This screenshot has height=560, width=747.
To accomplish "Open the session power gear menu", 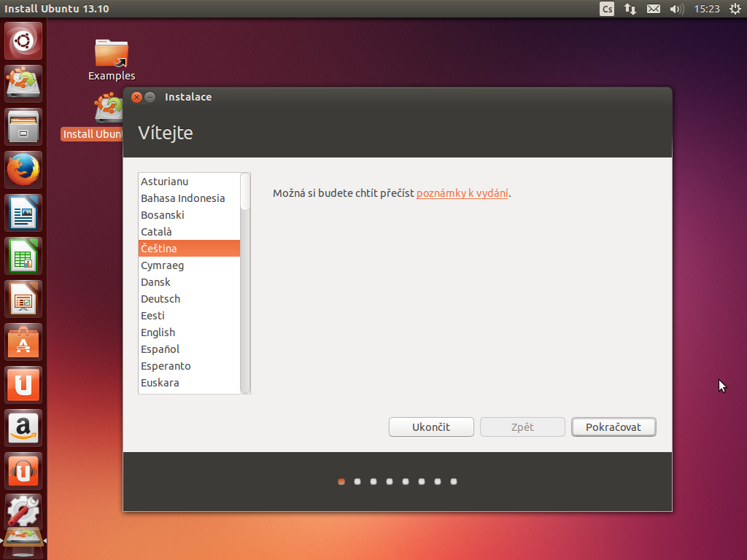I will [x=735, y=9].
